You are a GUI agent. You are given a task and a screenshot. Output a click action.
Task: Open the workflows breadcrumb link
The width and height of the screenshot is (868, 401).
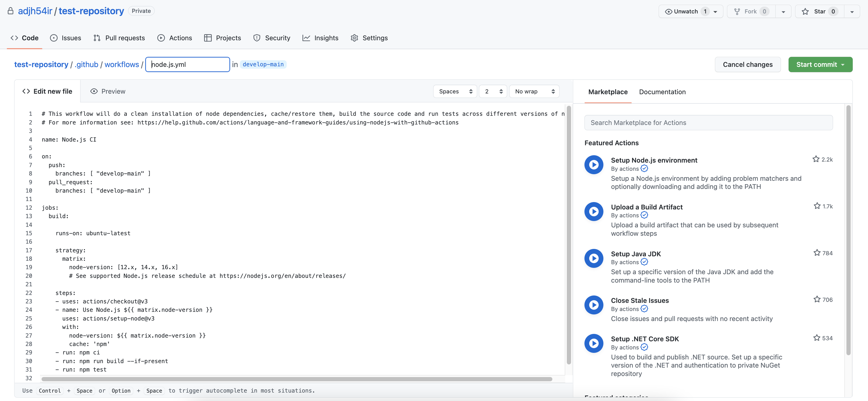(x=122, y=64)
